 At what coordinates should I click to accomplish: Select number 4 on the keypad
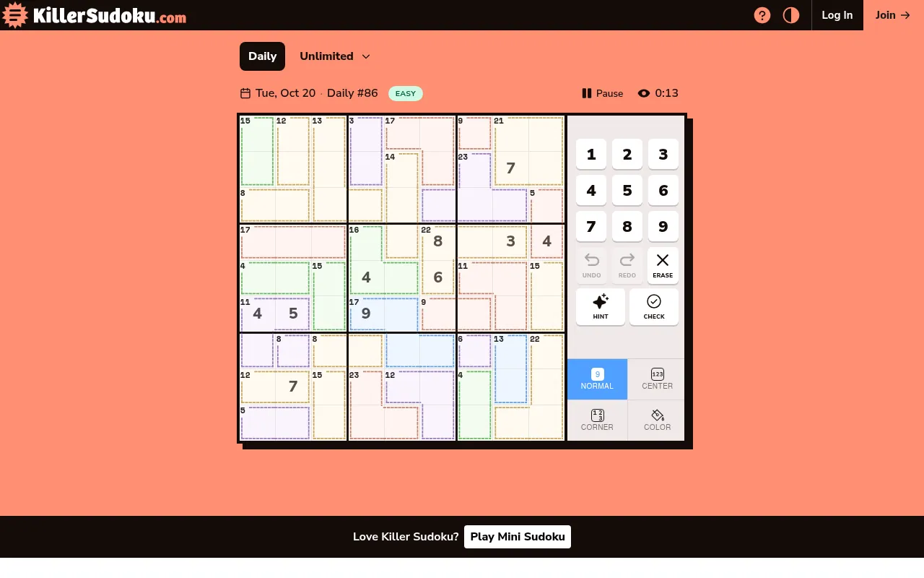(591, 190)
